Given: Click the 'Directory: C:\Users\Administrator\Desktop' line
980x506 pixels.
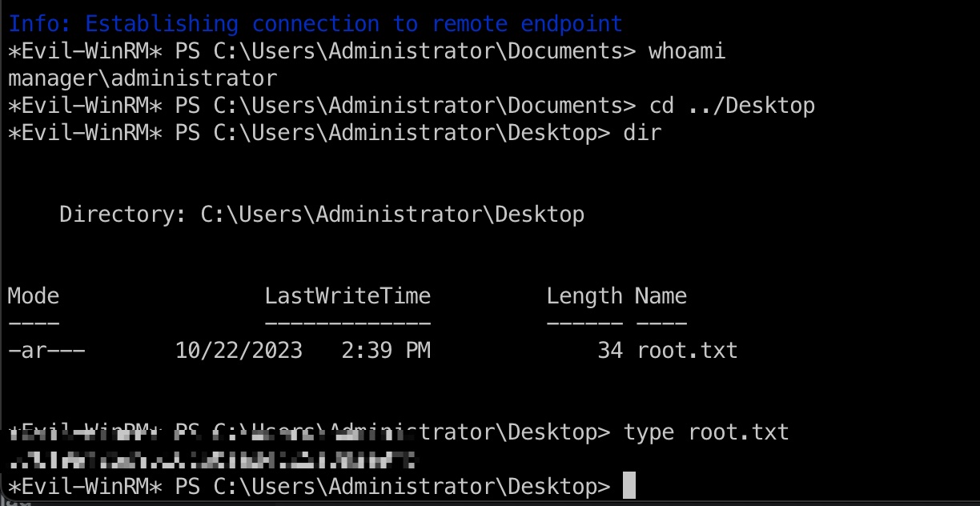Looking at the screenshot, I should tap(322, 215).
